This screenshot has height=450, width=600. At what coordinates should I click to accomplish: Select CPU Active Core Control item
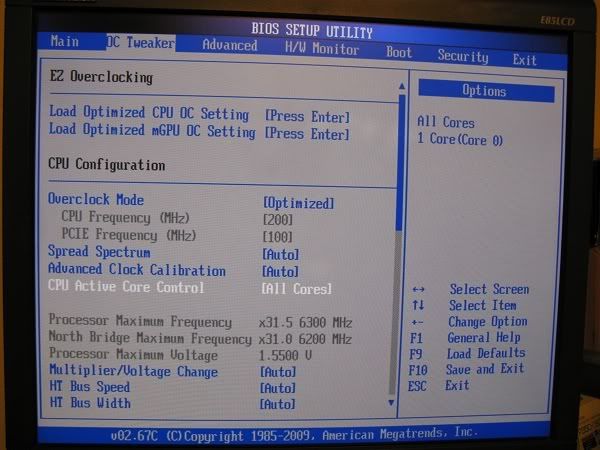(x=126, y=286)
